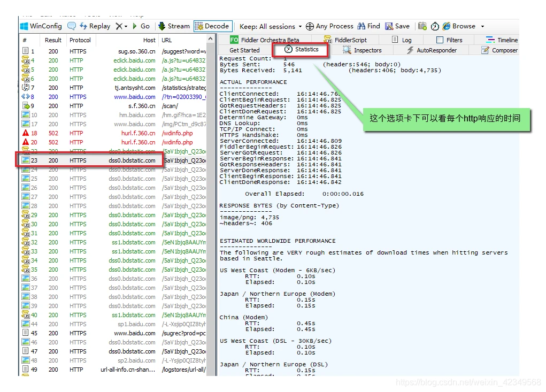546x392 pixels.
Task: Click the green arrow icon of session 9
Action: click(x=26, y=105)
